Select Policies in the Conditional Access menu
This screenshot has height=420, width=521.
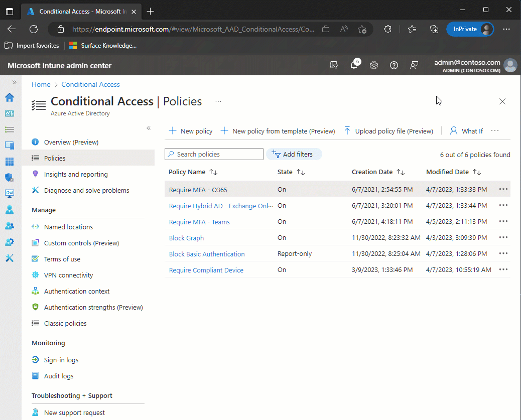(55, 158)
